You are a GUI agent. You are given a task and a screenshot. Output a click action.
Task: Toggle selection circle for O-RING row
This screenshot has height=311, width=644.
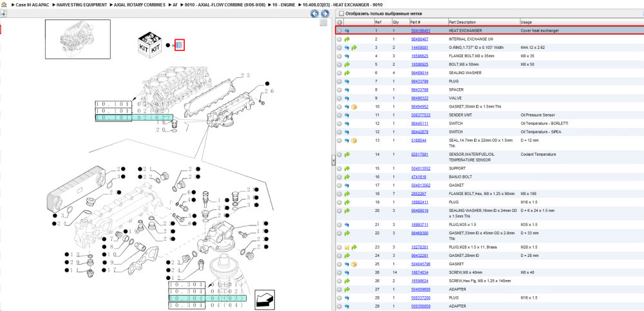point(339,48)
